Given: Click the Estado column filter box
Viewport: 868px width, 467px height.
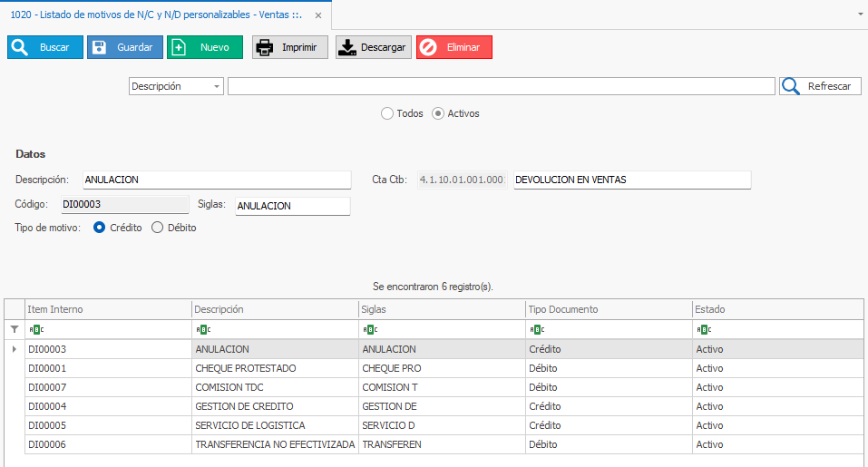Looking at the screenshot, I should click(776, 329).
